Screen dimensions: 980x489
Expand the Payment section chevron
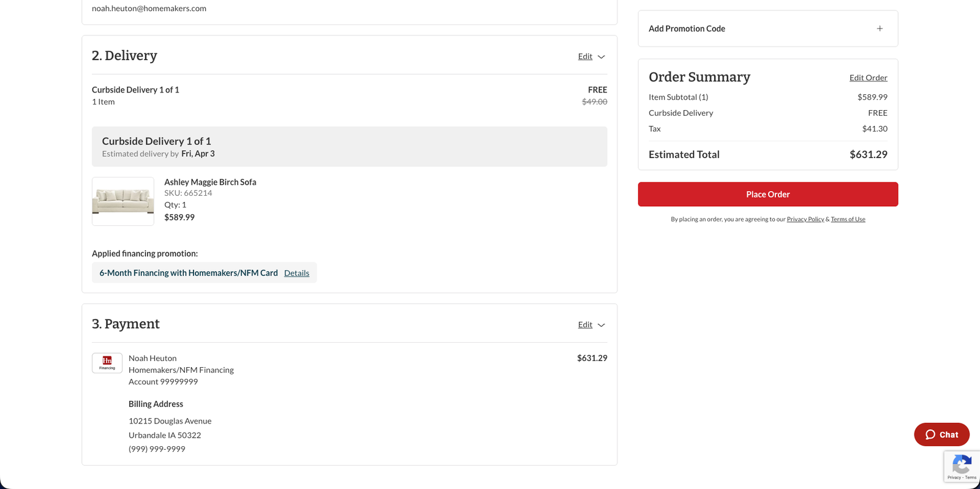click(x=601, y=325)
